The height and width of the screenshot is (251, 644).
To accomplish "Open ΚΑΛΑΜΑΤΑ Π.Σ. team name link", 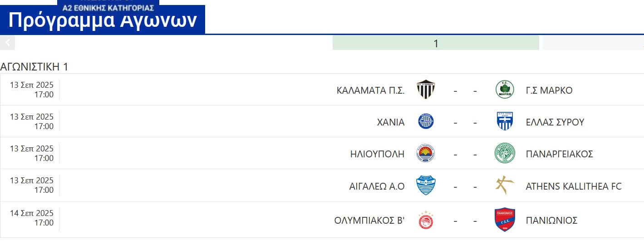I will [370, 90].
